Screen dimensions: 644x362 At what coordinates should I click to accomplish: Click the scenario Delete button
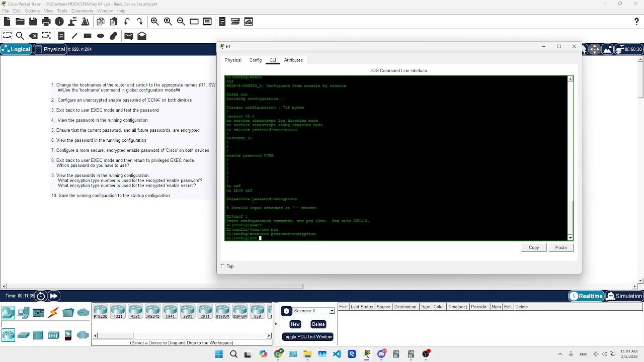tap(318, 324)
